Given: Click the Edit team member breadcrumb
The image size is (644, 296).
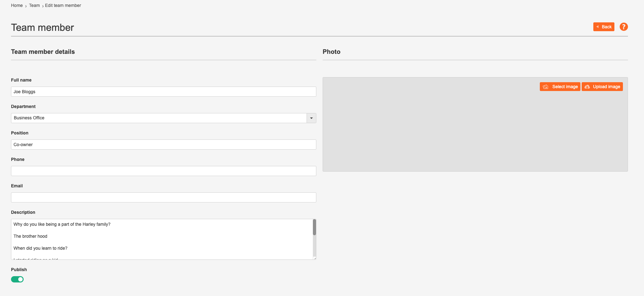Looking at the screenshot, I should tap(63, 5).
